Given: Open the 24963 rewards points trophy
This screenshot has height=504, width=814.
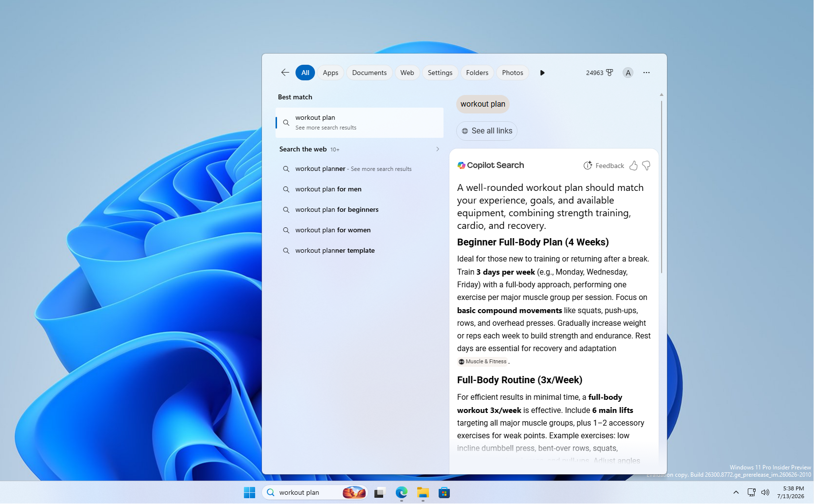Looking at the screenshot, I should 599,73.
